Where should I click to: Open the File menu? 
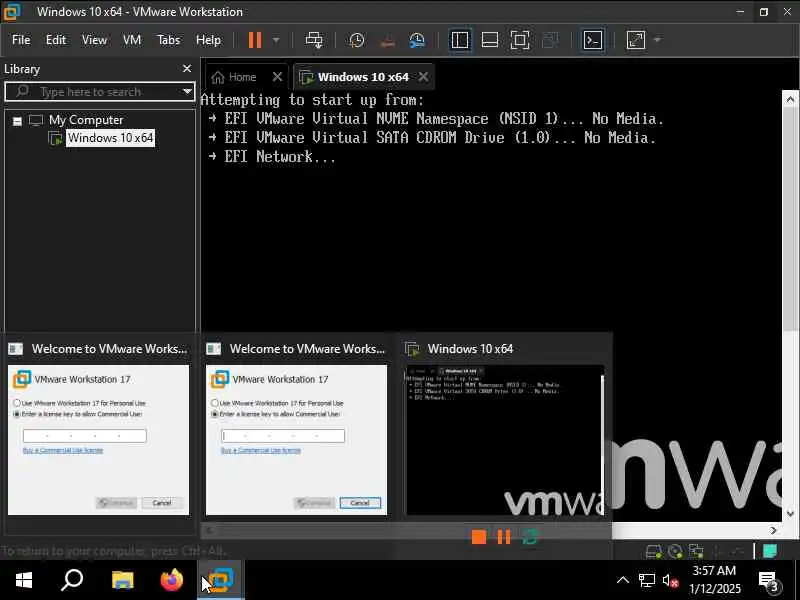pos(21,40)
